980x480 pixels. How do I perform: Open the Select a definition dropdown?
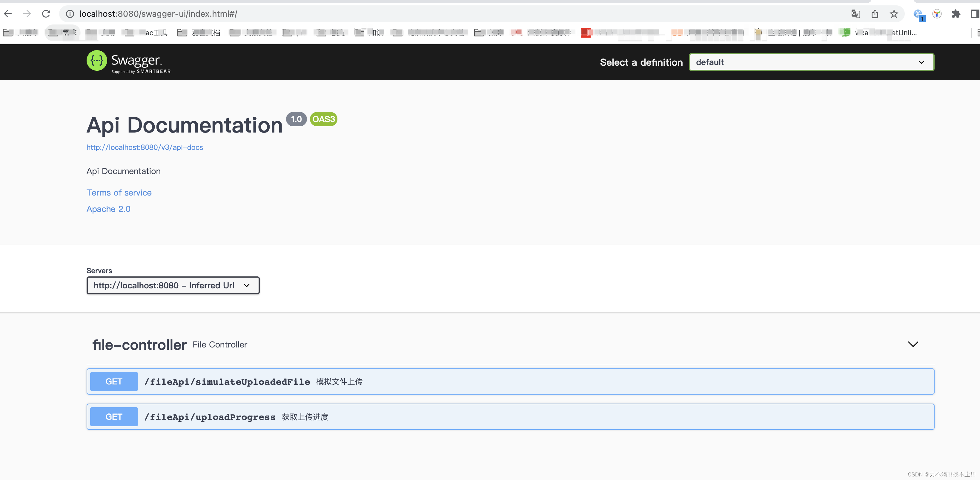[x=811, y=62]
